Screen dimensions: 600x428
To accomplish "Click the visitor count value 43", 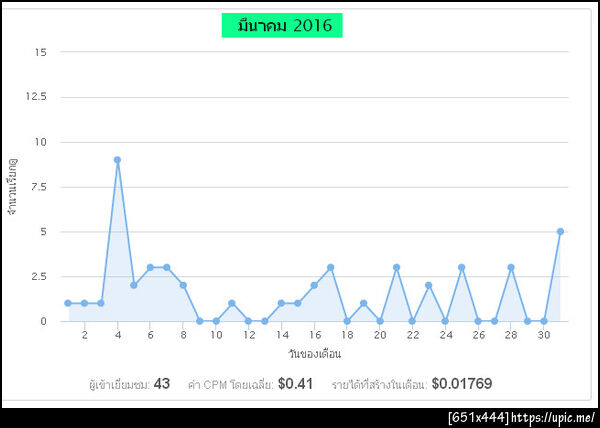I will click(x=162, y=384).
